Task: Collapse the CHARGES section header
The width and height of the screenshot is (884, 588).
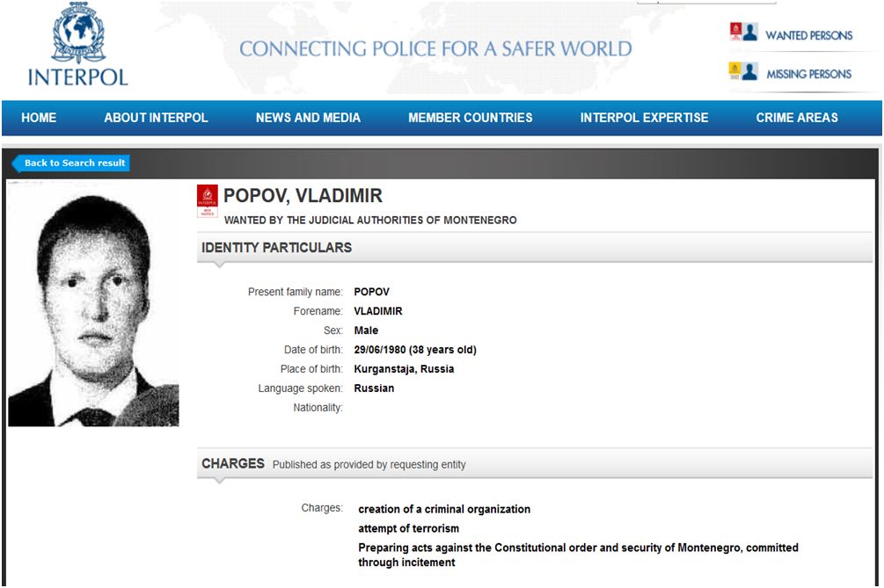Action: coord(233,463)
